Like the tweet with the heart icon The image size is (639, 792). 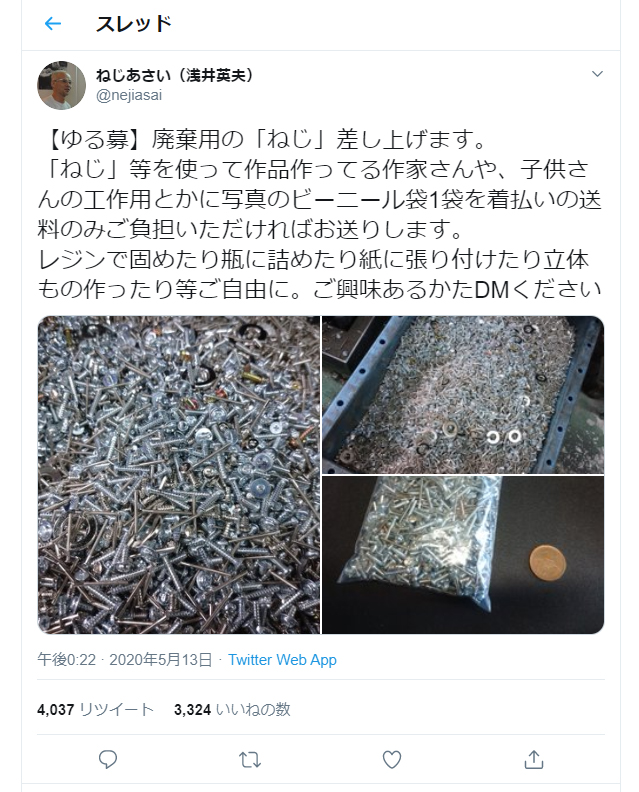coord(391,759)
